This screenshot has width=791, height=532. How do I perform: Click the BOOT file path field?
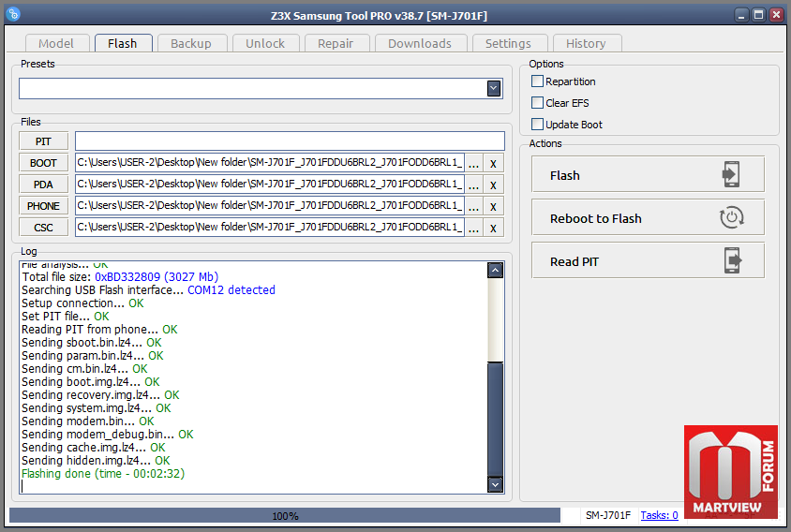click(270, 163)
